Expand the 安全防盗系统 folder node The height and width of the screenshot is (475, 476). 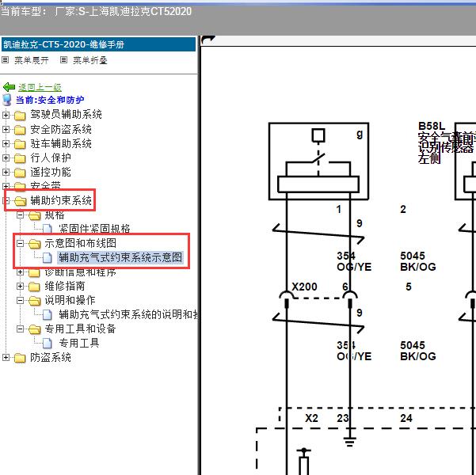coord(6,129)
